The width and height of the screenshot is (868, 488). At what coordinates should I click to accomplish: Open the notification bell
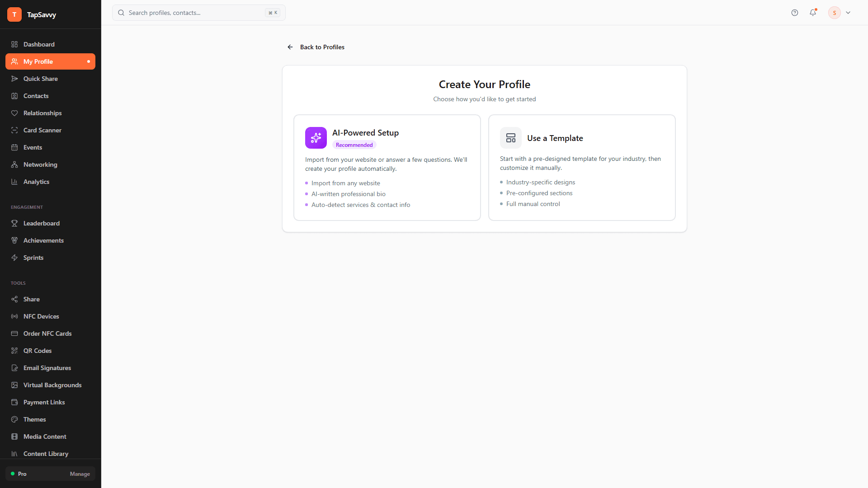click(x=813, y=13)
